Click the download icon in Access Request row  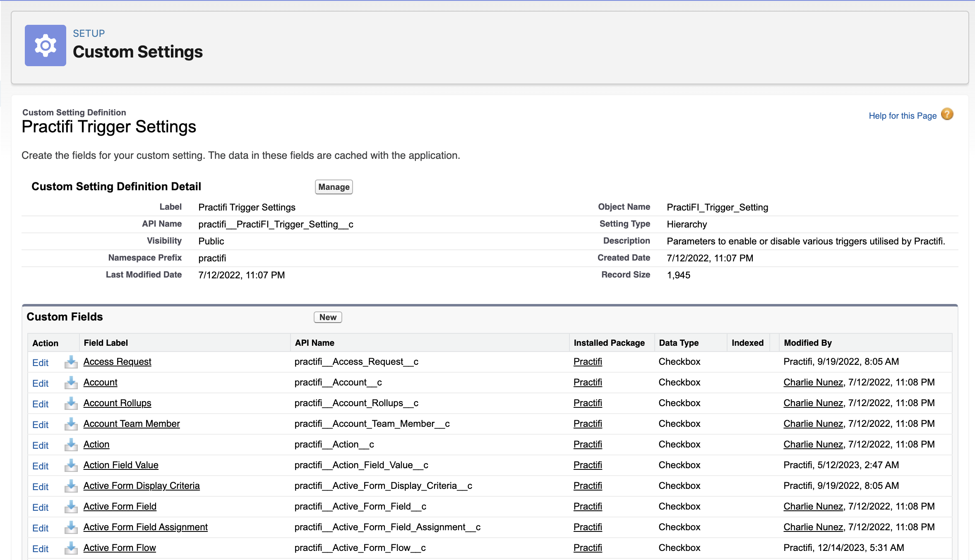click(x=71, y=362)
